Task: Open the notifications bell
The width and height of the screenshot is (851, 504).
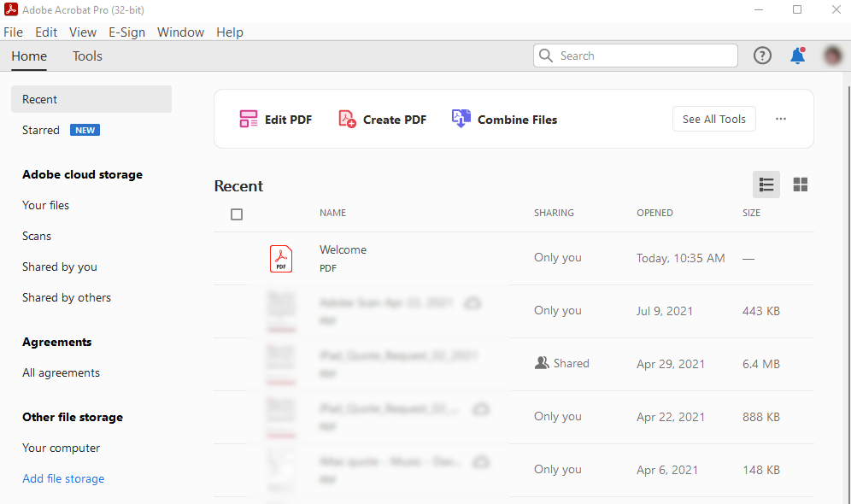Action: point(797,56)
